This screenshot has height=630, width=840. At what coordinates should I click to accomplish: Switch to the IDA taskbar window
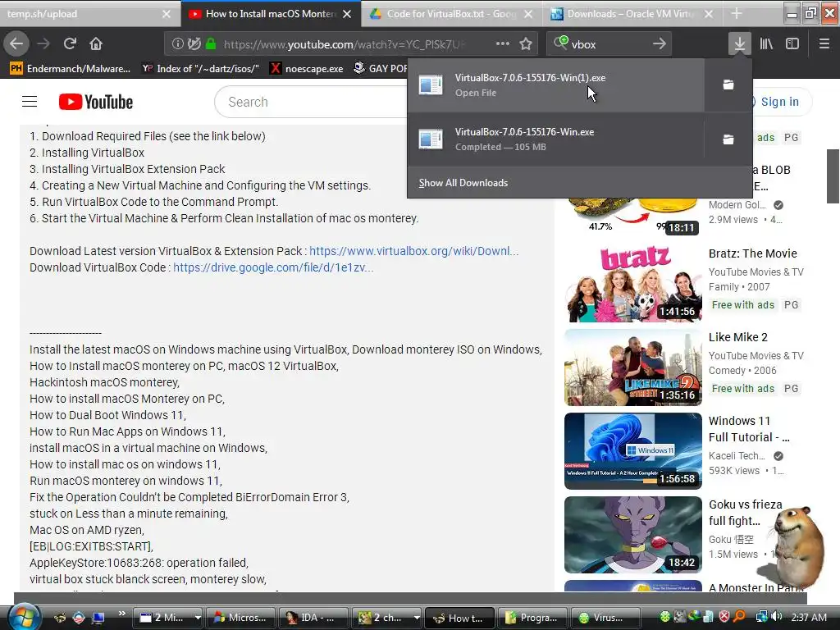coord(313,618)
